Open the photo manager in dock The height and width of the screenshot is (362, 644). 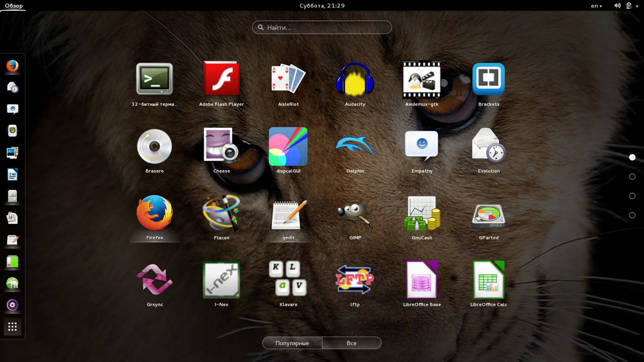pos(12,152)
